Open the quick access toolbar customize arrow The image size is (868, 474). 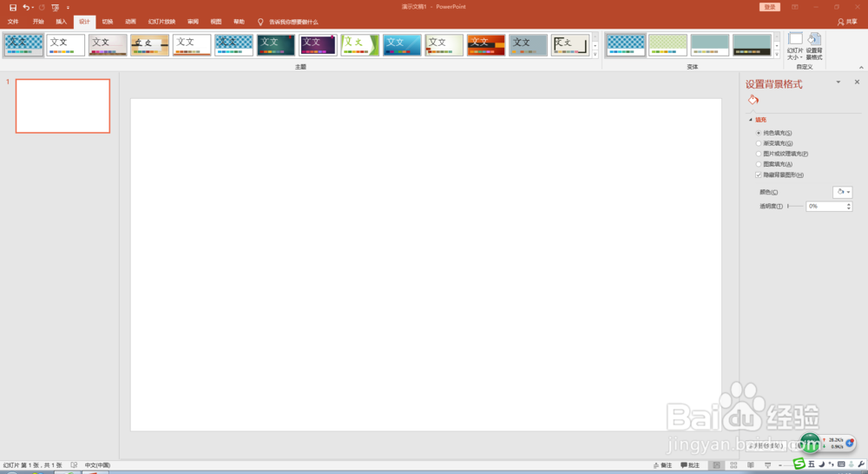click(x=68, y=7)
